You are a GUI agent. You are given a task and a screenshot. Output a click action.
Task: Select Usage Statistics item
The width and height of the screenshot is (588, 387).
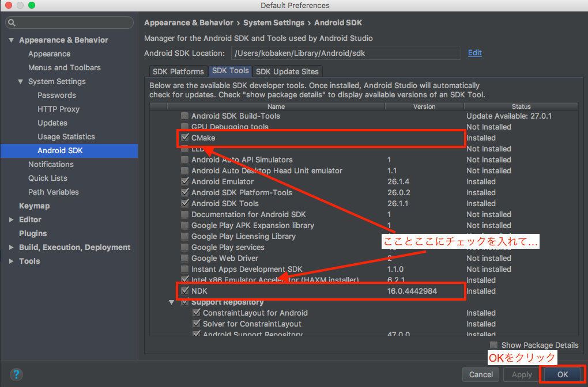click(66, 137)
